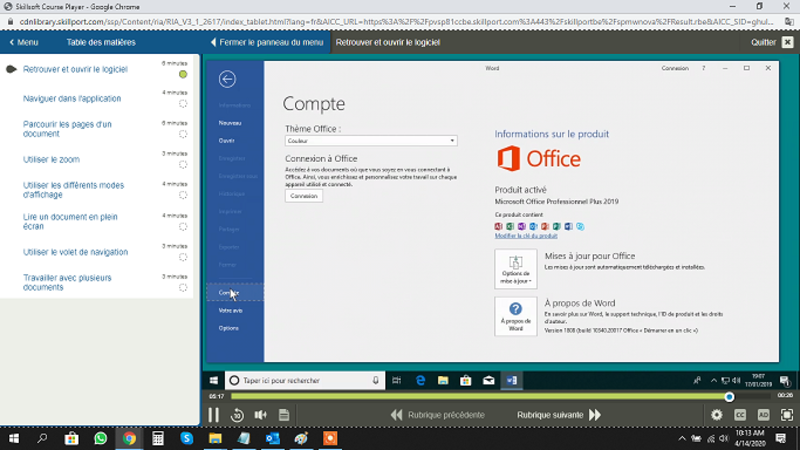Screen dimensions: 800x450
Task: Click Mail icon in video taskbar
Action: point(488,381)
